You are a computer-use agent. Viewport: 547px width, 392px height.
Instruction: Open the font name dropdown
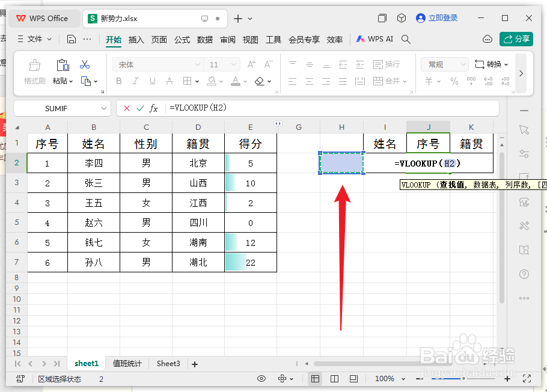pos(198,64)
